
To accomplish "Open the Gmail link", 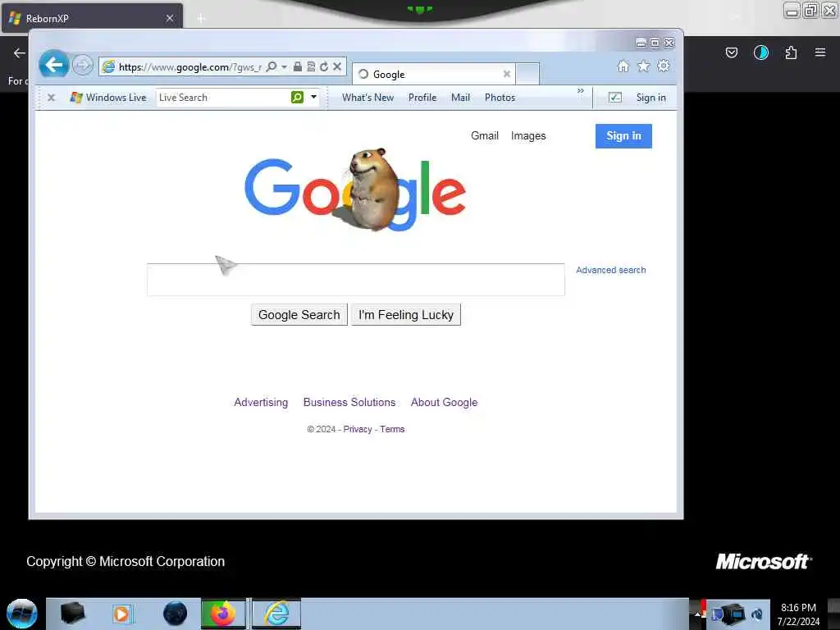I will (x=485, y=135).
